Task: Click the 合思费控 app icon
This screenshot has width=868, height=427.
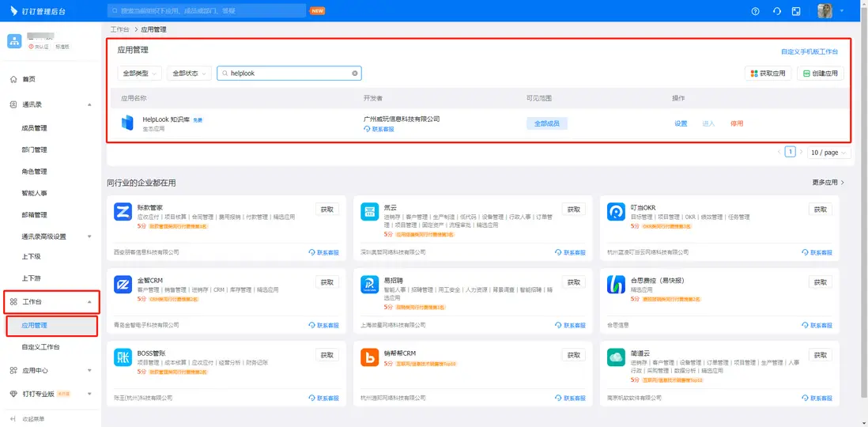Action: [x=616, y=284]
